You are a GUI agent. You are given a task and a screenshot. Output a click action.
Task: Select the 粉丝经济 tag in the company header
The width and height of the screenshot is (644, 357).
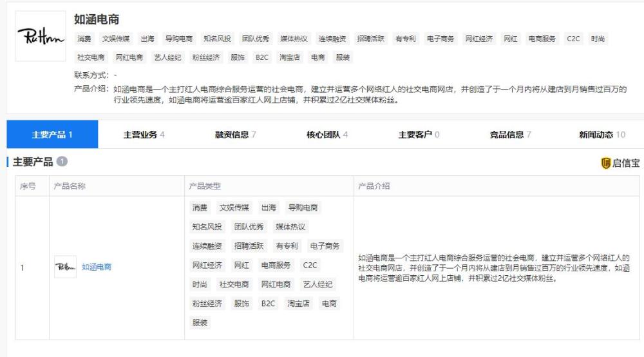pyautogui.click(x=206, y=57)
